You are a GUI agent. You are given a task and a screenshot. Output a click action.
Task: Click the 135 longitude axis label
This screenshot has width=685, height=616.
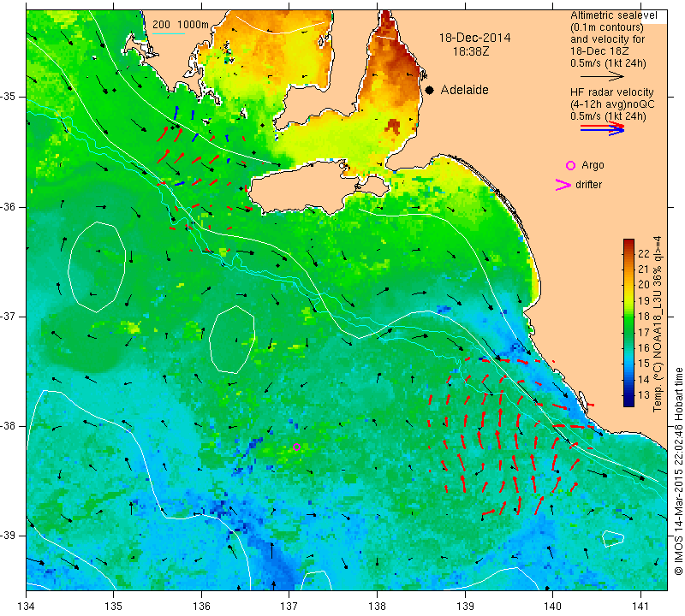click(114, 607)
